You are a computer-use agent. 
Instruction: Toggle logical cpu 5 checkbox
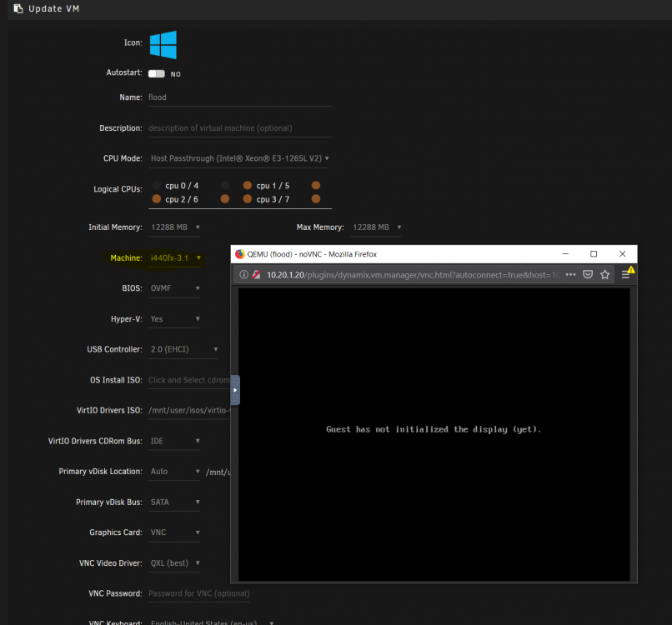316,186
